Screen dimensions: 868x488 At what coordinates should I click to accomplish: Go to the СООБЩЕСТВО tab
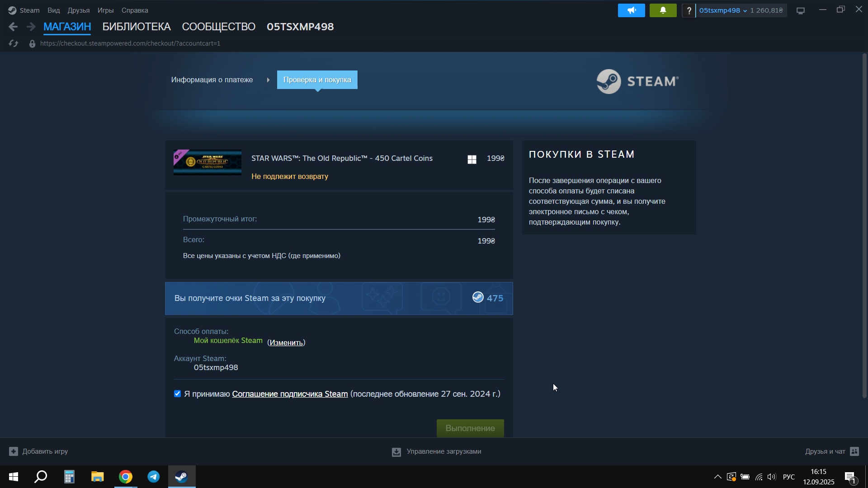tap(219, 27)
